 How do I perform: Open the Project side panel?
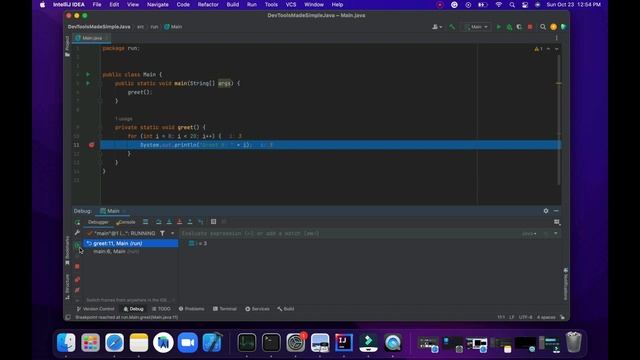[67, 46]
